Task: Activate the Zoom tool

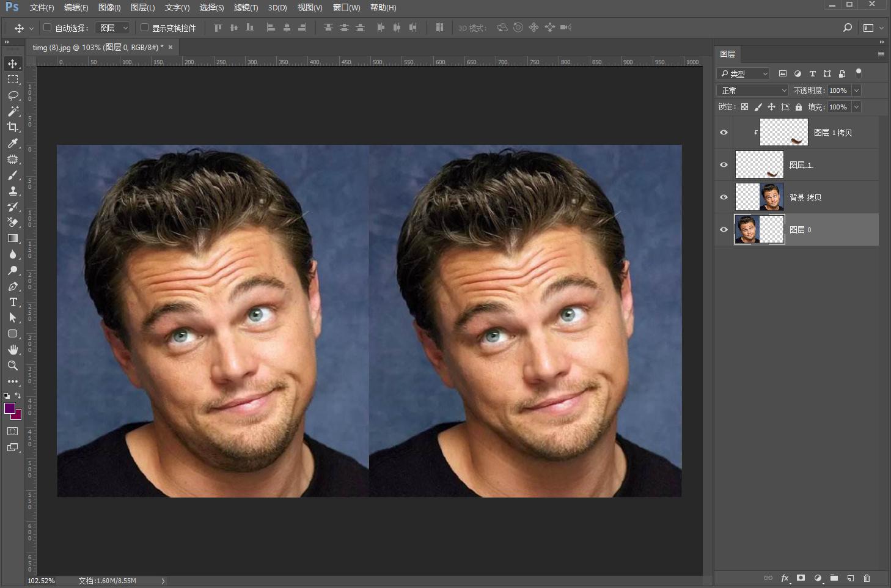Action: coord(12,366)
